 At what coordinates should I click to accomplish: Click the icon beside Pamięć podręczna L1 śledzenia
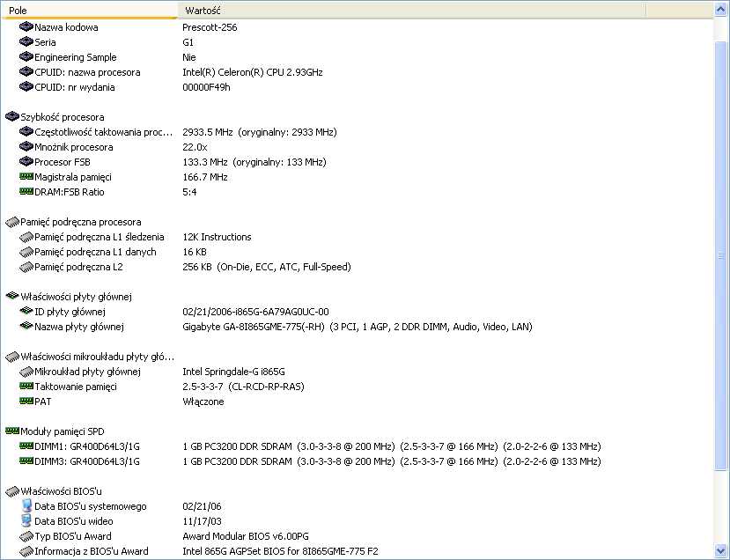pos(26,237)
